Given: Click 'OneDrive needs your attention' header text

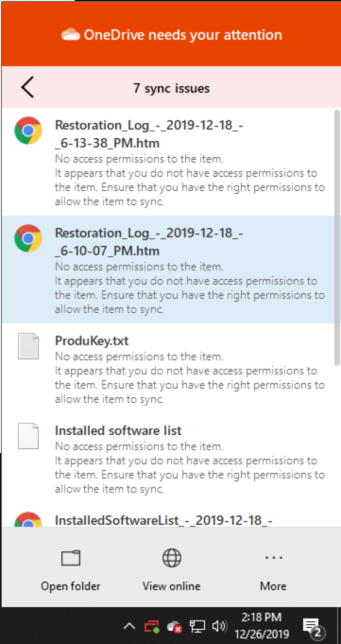Looking at the screenshot, I should (x=183, y=34).
